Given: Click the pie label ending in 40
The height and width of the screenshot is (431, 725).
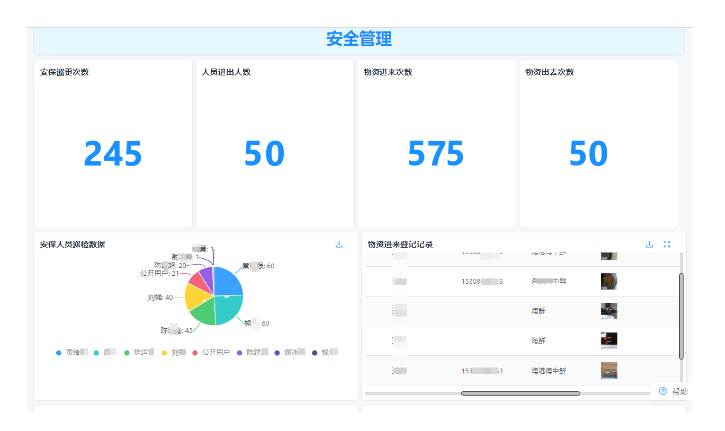Looking at the screenshot, I should tap(160, 297).
